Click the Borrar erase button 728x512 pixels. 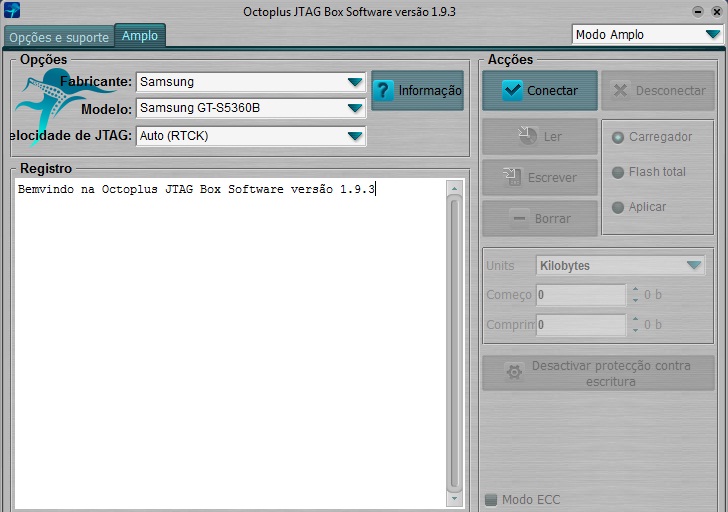540,218
